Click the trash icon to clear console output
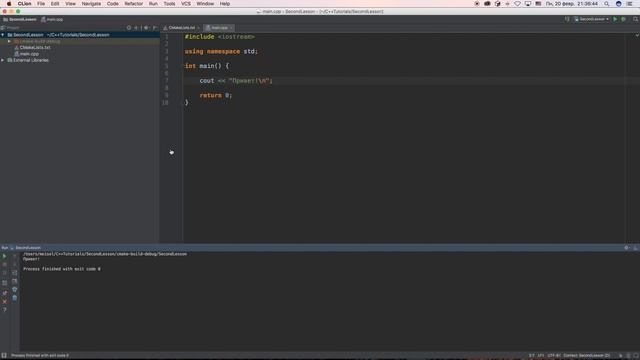Screen dimensions: 640x360 click(15, 298)
